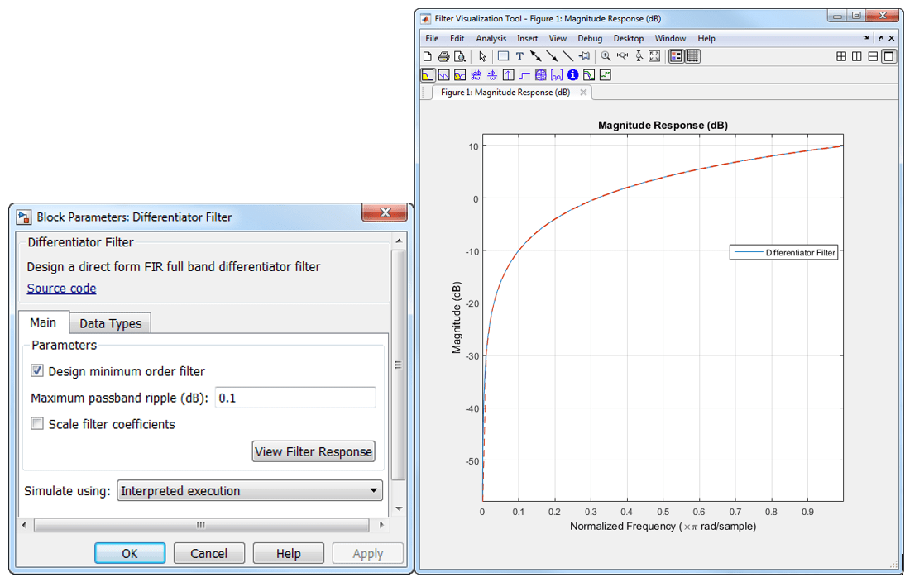The image size is (924, 582).
Task: Activate the Zoom Y-axis tool
Action: tap(639, 56)
